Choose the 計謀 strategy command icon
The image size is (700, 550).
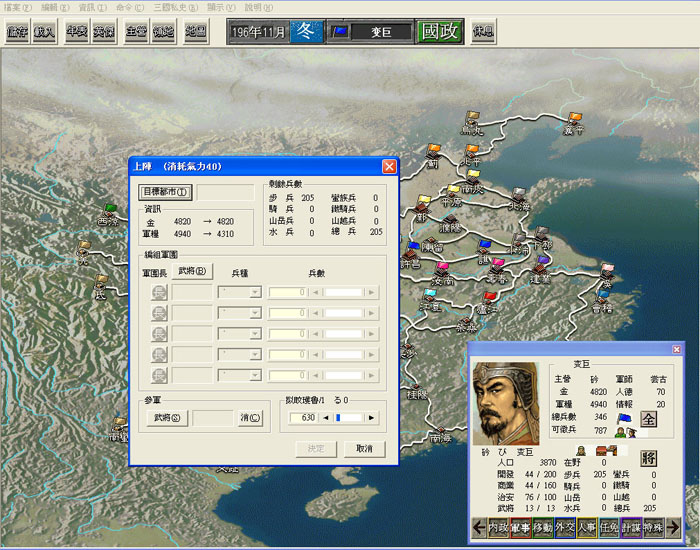(631, 527)
